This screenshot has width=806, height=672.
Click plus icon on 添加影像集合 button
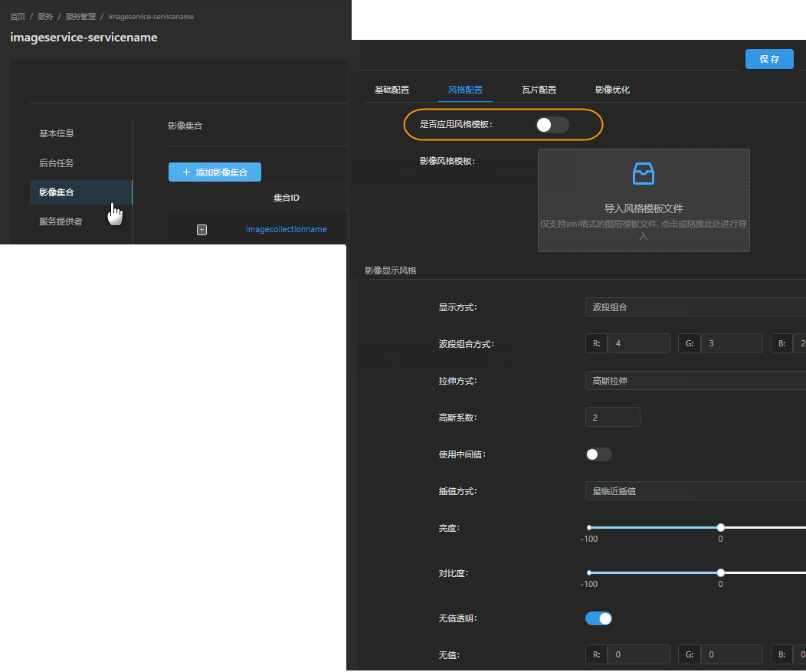click(x=186, y=172)
